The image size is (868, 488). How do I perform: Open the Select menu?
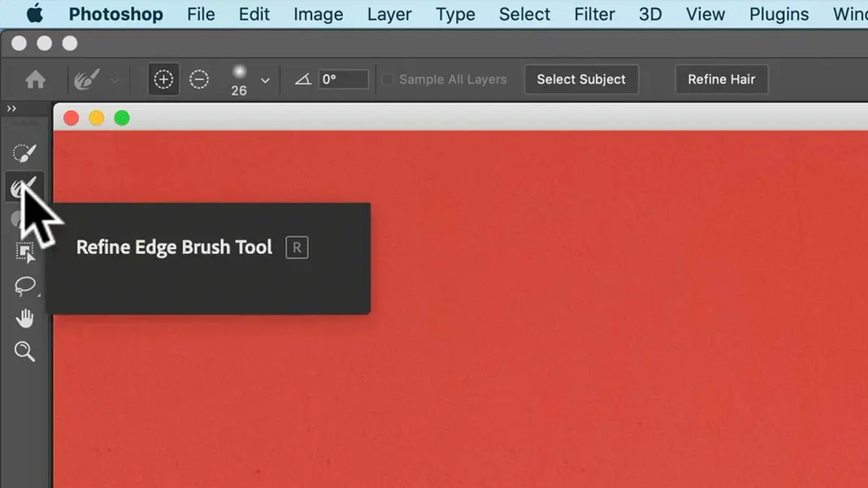coord(524,14)
